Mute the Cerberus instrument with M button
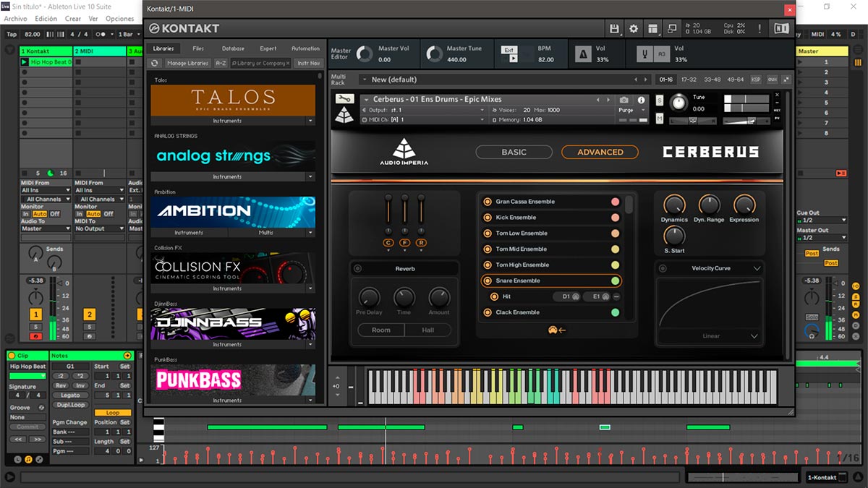 tap(660, 118)
